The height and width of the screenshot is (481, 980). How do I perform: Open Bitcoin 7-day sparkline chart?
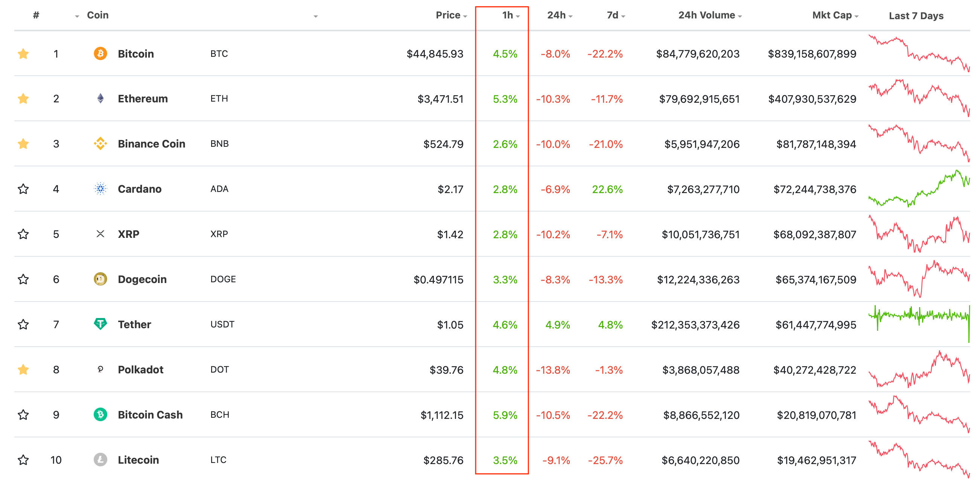[919, 54]
